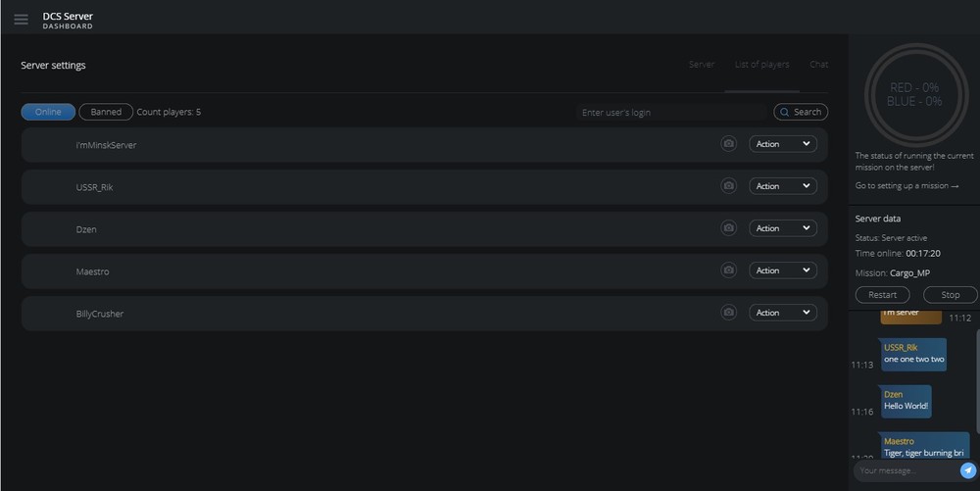Click camera icon for i'mMinskServer
Screen dimensions: 980x491
coord(728,144)
